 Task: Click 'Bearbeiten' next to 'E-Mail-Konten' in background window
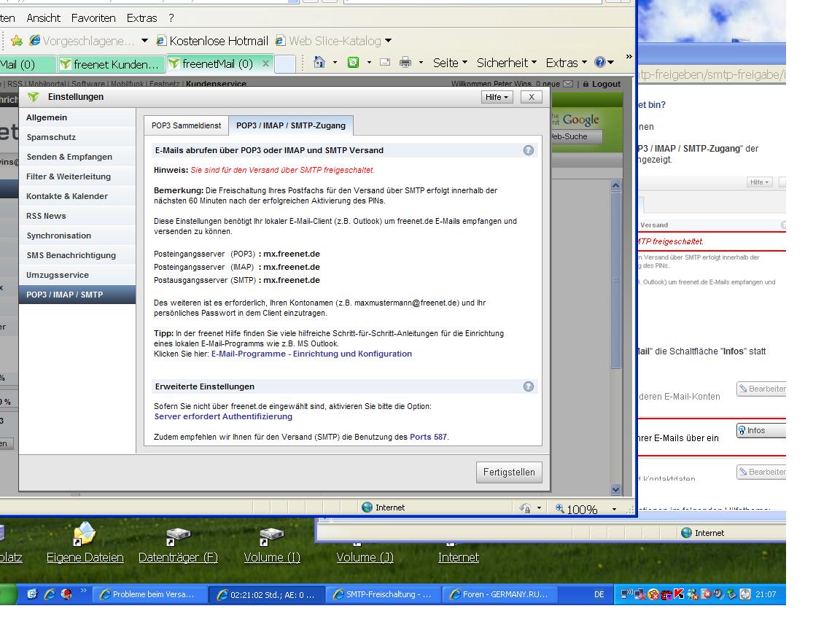(761, 389)
